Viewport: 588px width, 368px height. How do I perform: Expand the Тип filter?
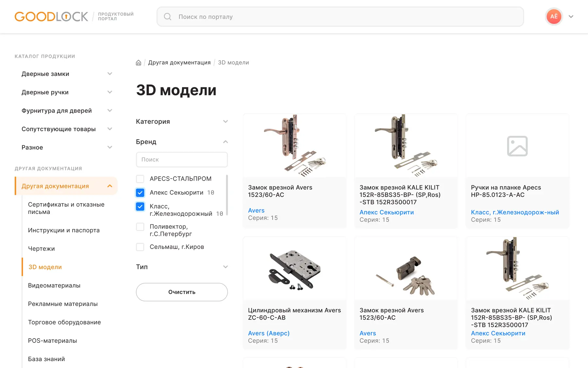pos(225,267)
